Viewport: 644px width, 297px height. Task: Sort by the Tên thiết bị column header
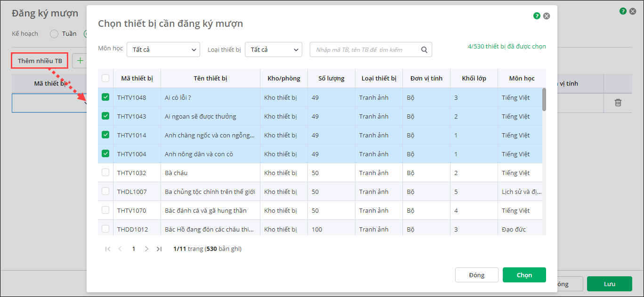point(210,79)
